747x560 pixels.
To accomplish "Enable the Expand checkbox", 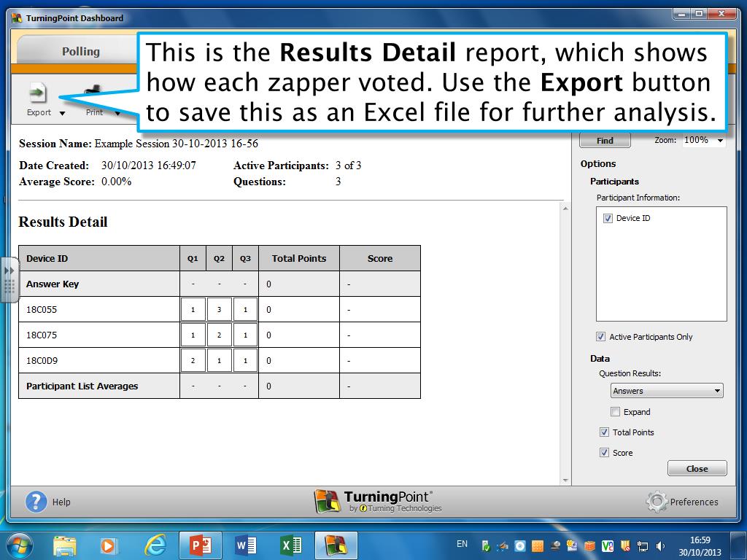I will 615,412.
